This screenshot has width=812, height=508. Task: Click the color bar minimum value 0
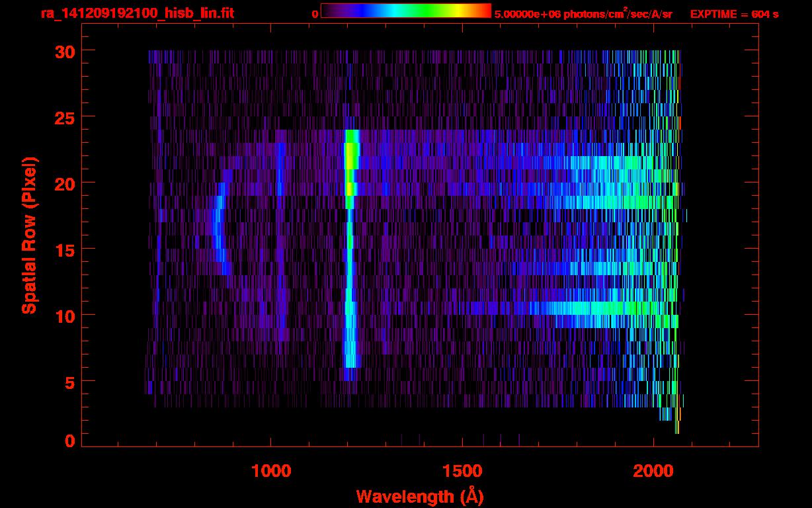[x=315, y=14]
